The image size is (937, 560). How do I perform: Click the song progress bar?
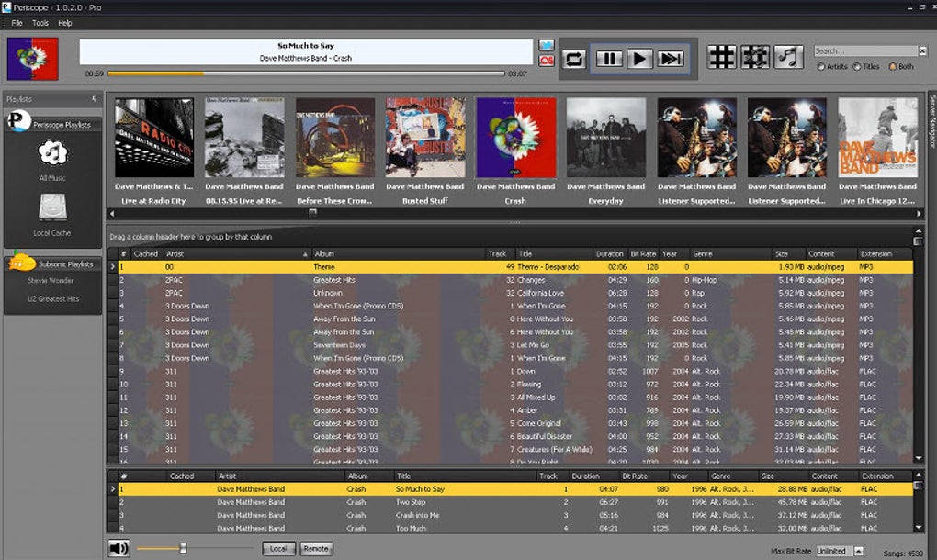point(306,73)
